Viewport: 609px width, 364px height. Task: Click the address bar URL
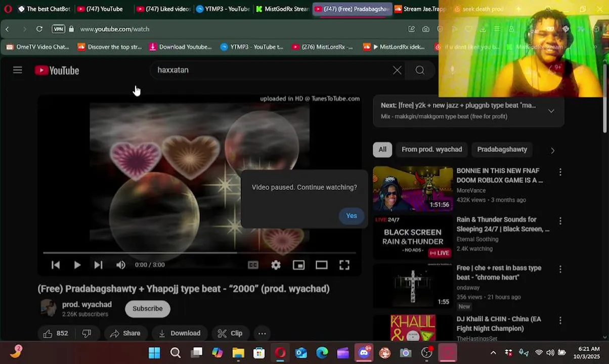pos(115,29)
